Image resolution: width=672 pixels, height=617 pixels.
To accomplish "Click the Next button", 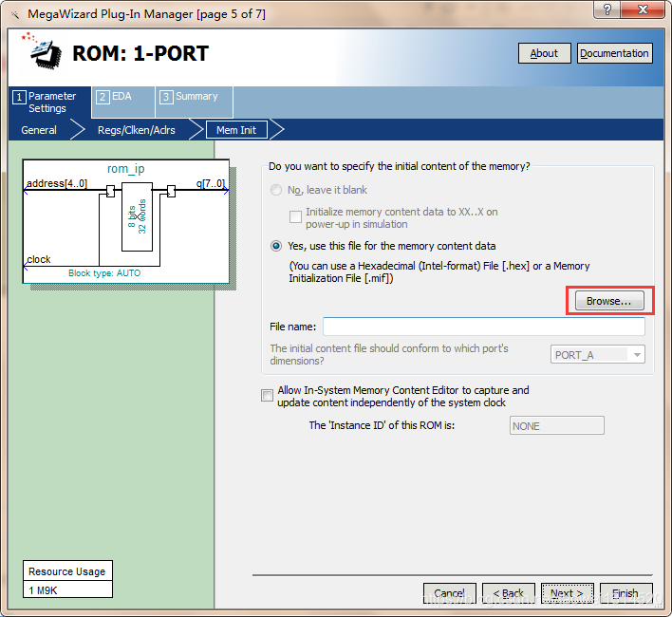I will [567, 593].
